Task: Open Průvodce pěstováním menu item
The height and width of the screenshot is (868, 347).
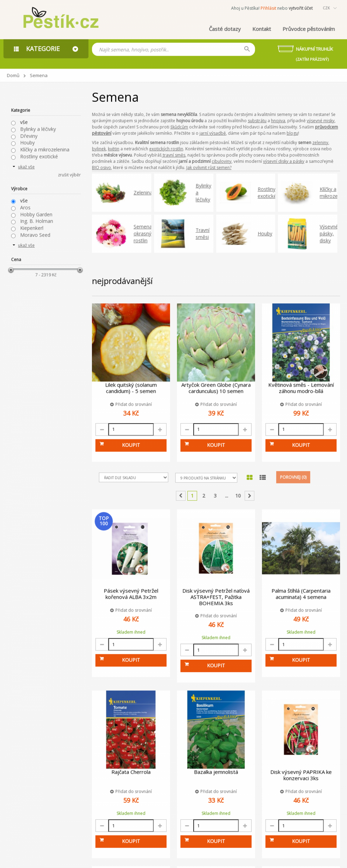Action: coord(308,29)
